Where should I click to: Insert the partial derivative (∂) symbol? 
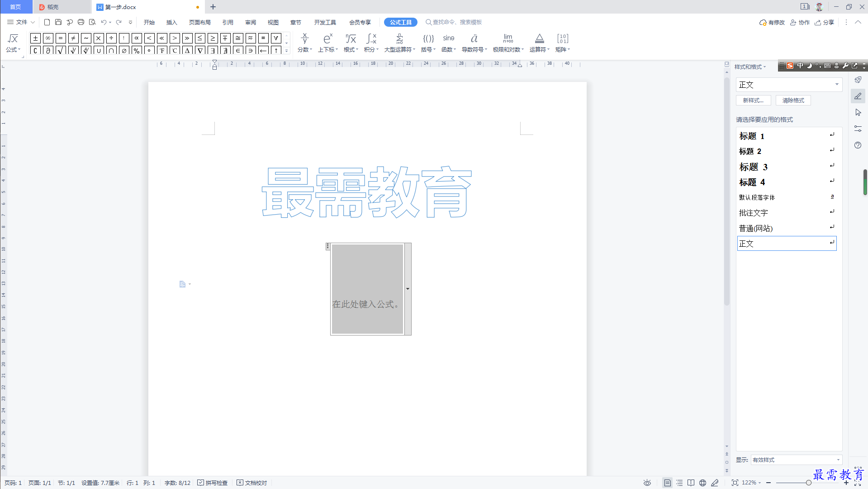pyautogui.click(x=48, y=50)
